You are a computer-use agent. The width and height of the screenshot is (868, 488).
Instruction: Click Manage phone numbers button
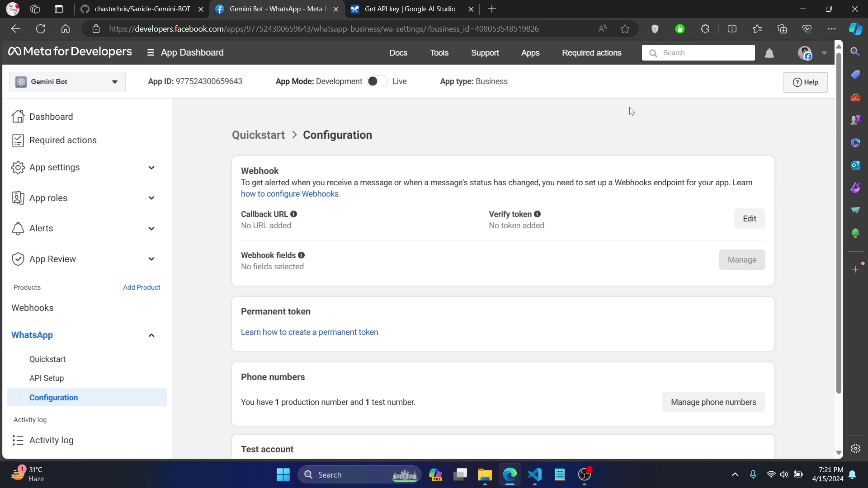713,402
